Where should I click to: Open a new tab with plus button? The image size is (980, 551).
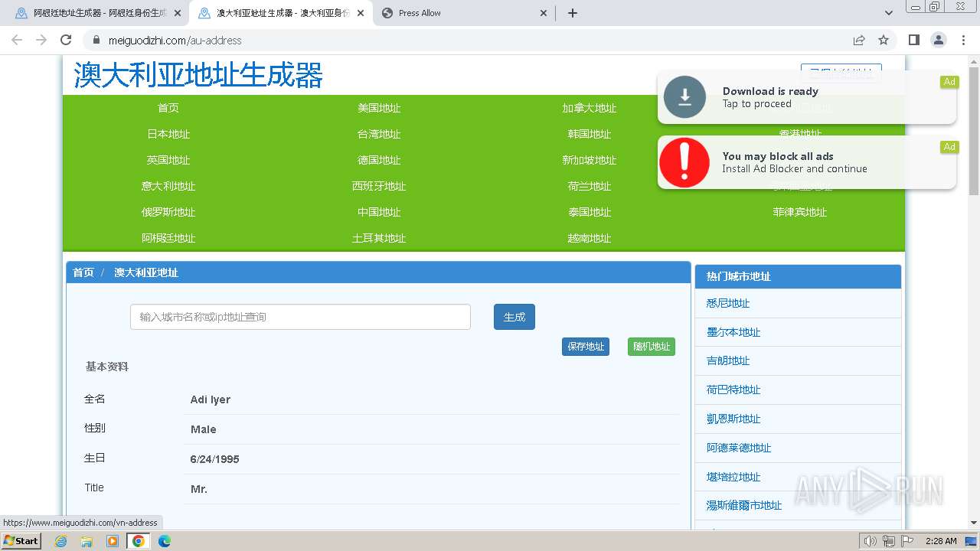[573, 13]
